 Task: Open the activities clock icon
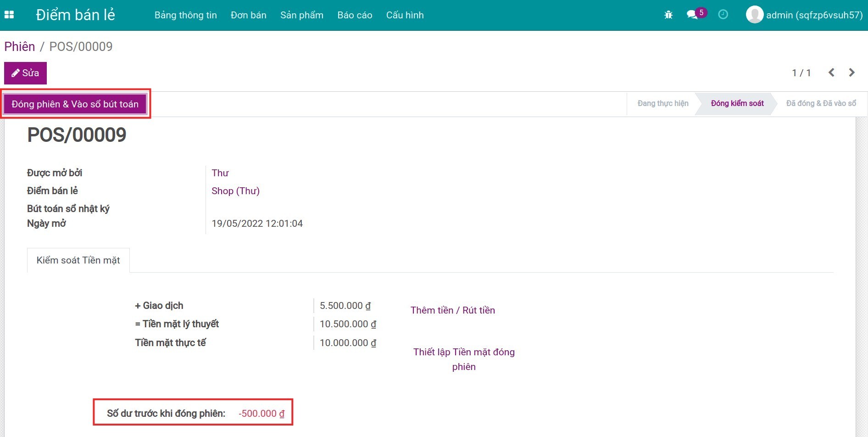coord(723,15)
